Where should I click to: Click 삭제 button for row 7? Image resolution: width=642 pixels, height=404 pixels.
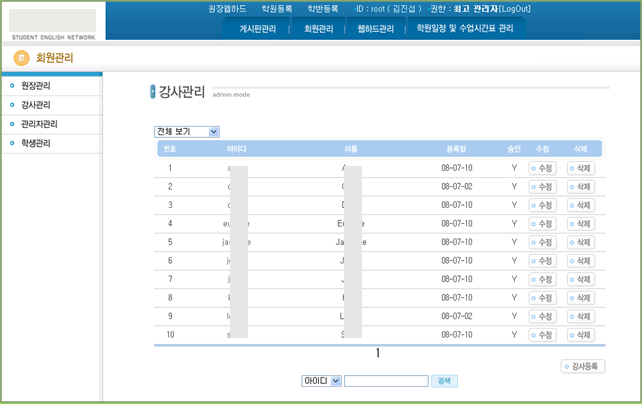pos(581,279)
